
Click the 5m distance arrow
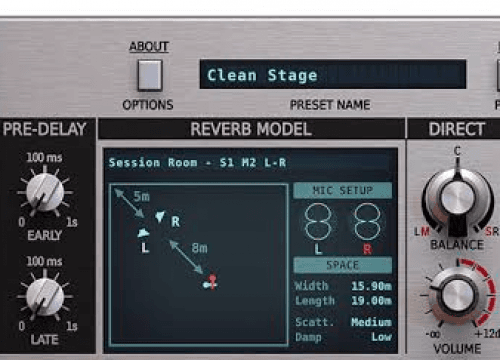click(x=129, y=203)
